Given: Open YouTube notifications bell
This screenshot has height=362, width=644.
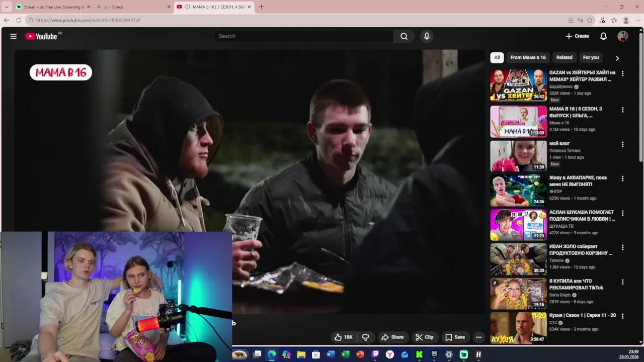Looking at the screenshot, I should coord(603,36).
